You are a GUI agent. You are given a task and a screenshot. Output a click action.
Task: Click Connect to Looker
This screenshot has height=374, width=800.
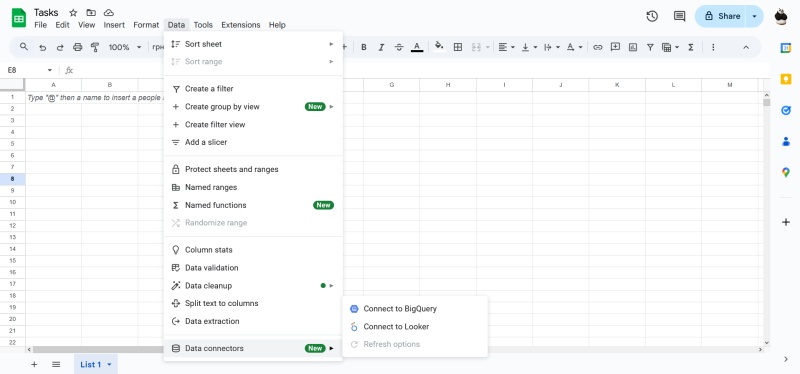(x=415, y=327)
